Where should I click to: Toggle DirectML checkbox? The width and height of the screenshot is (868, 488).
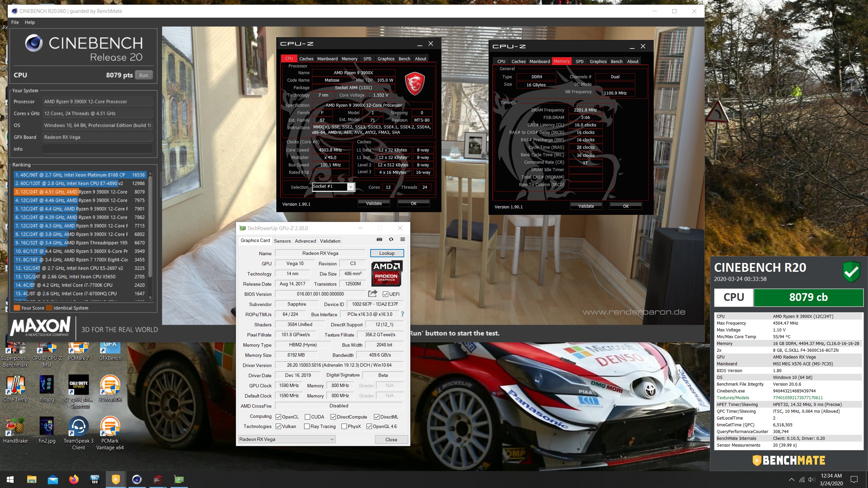click(x=377, y=416)
